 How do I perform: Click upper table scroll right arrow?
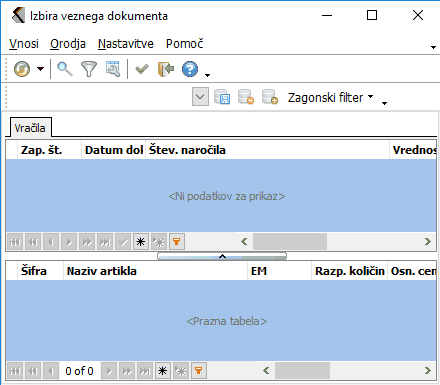click(428, 241)
